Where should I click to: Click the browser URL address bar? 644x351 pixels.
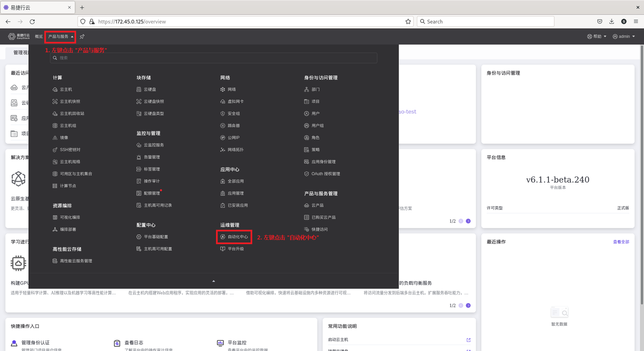point(245,21)
